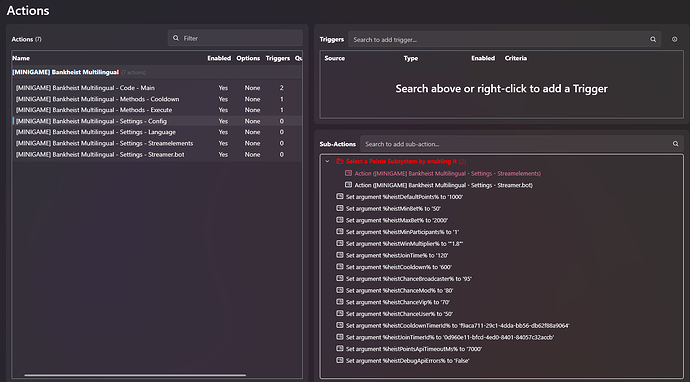Select the disabled Action Settings - Streamelements sub-action text
This screenshot has height=382, width=690.
point(448,173)
